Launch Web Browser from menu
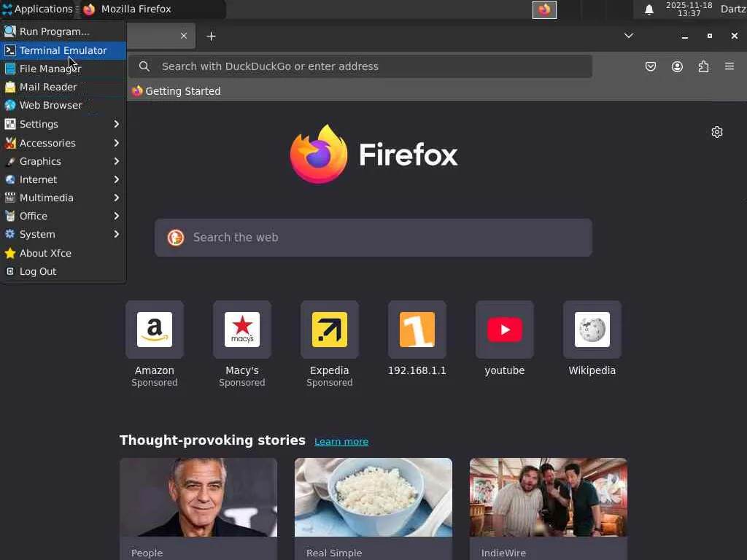 coord(63,105)
